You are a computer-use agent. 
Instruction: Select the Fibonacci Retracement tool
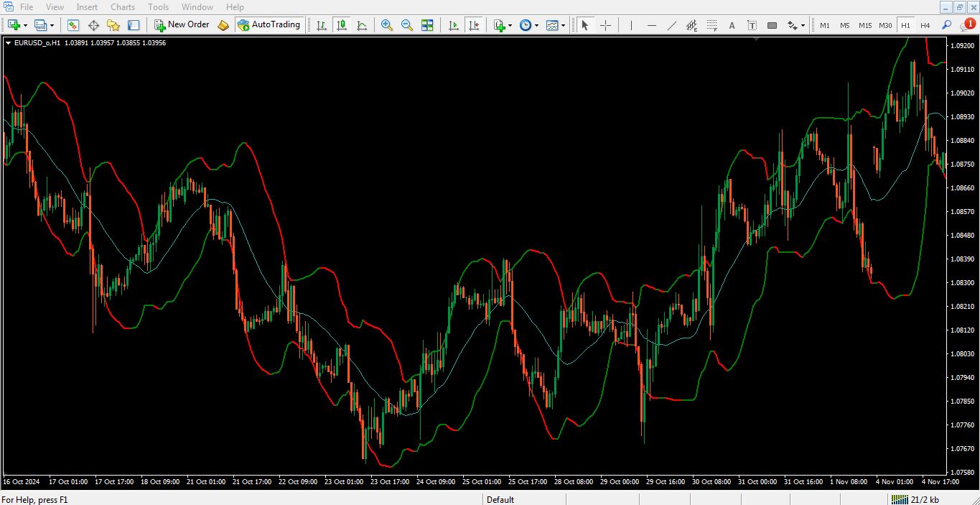point(711,25)
